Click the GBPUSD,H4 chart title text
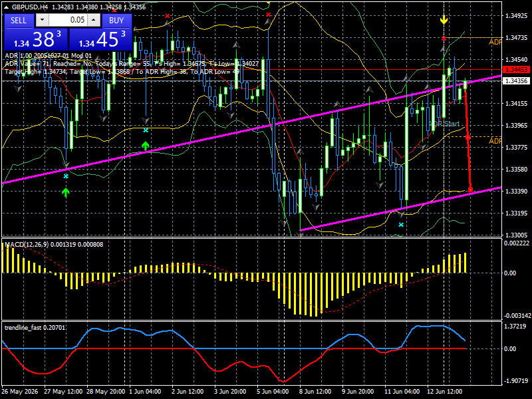 click(30, 7)
